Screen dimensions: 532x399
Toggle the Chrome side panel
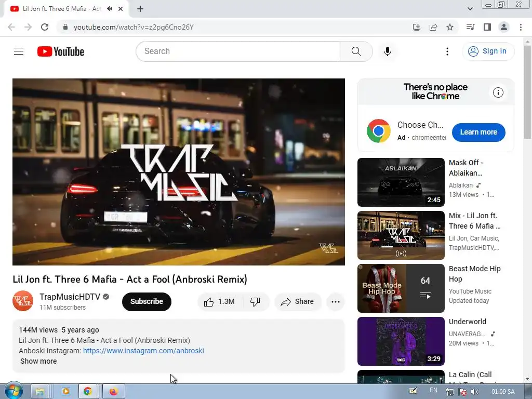[487, 27]
